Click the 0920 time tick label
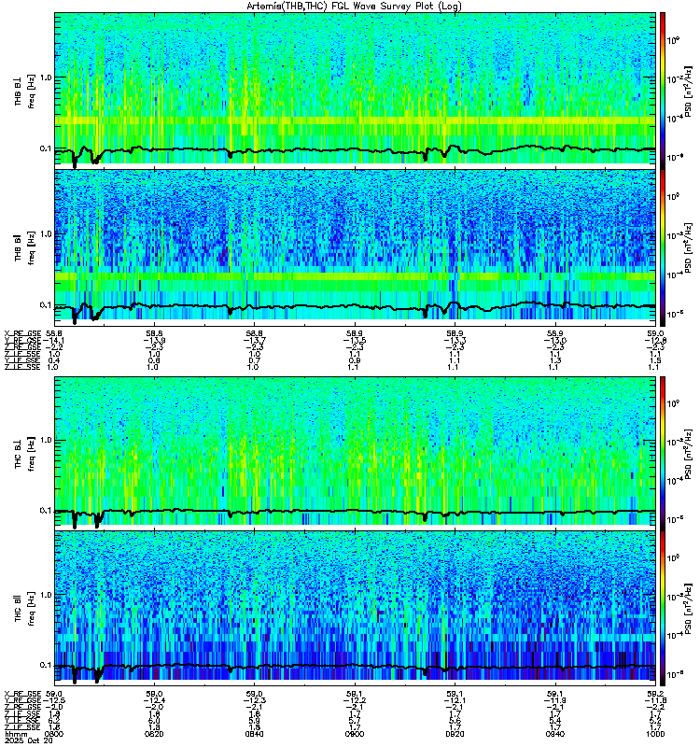 (455, 734)
